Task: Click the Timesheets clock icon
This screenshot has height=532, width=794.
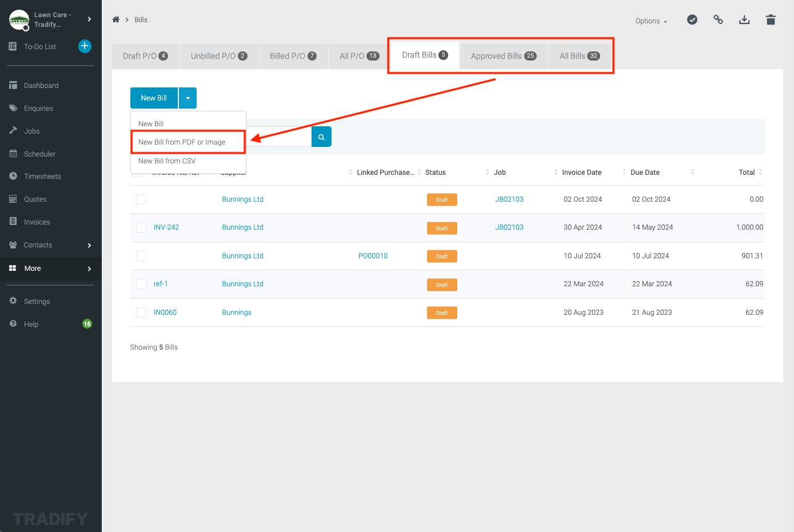Action: (x=13, y=176)
